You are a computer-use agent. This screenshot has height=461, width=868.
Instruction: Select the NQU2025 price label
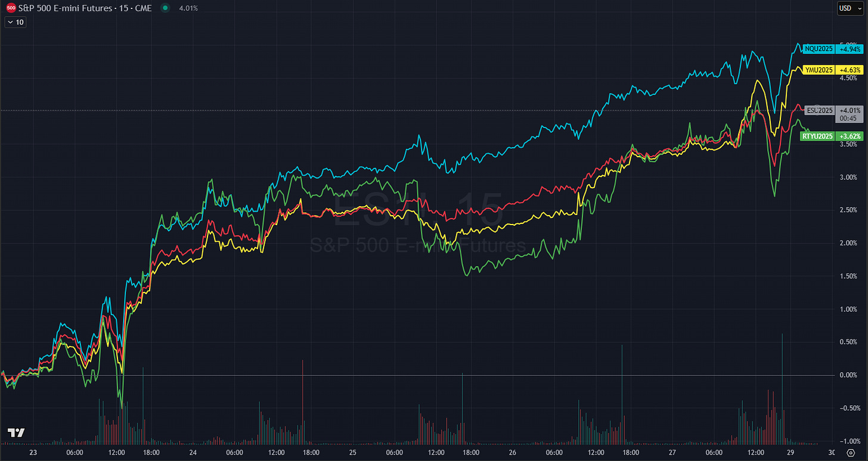(818, 49)
